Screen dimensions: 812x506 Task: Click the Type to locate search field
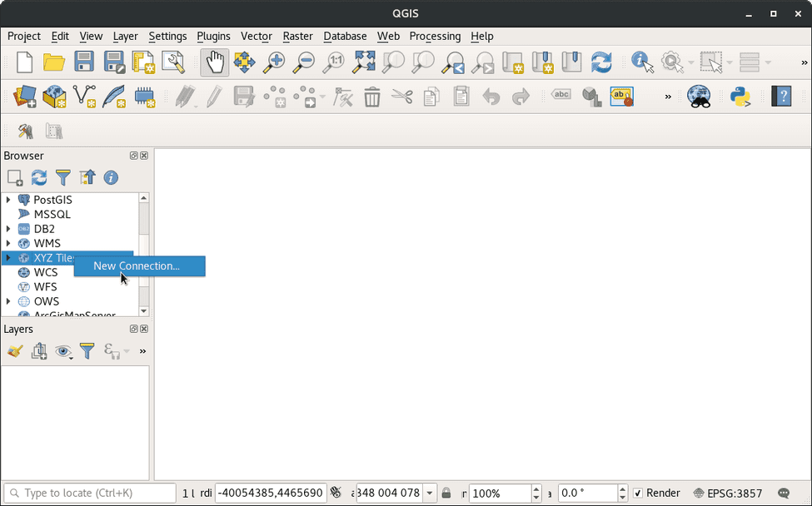(89, 493)
